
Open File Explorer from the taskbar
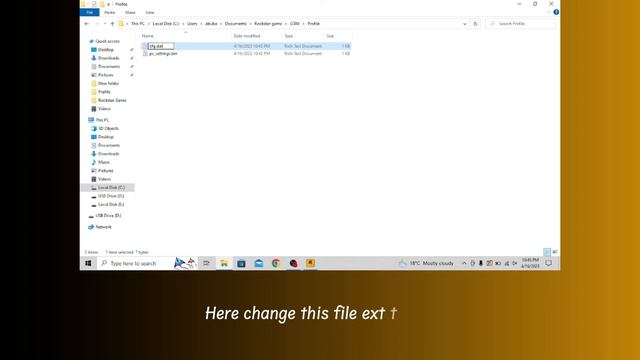click(224, 263)
